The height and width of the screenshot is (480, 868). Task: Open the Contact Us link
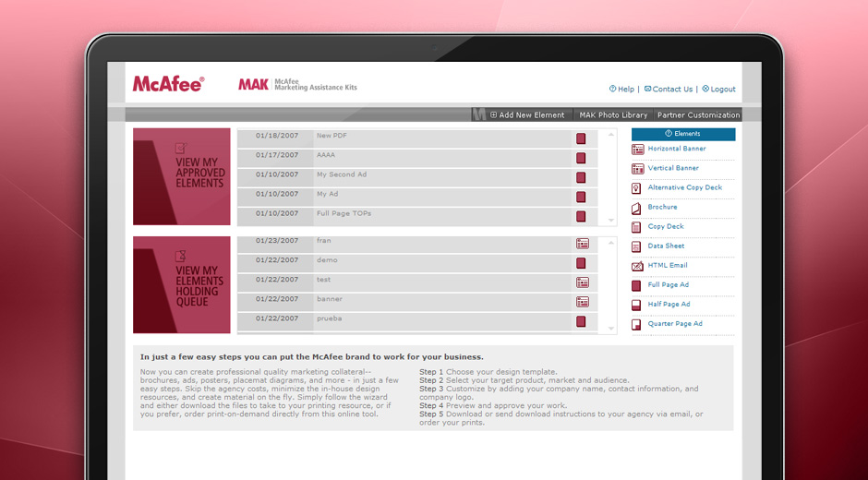[x=672, y=90]
